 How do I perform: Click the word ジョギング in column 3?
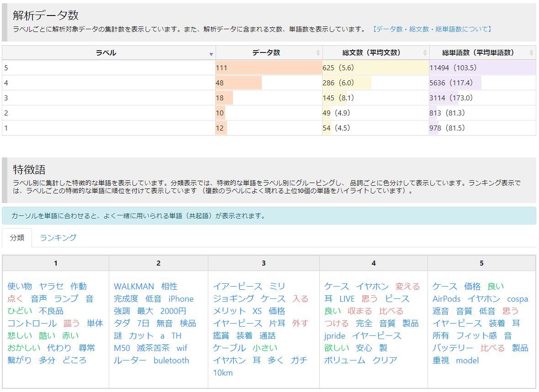(233, 299)
